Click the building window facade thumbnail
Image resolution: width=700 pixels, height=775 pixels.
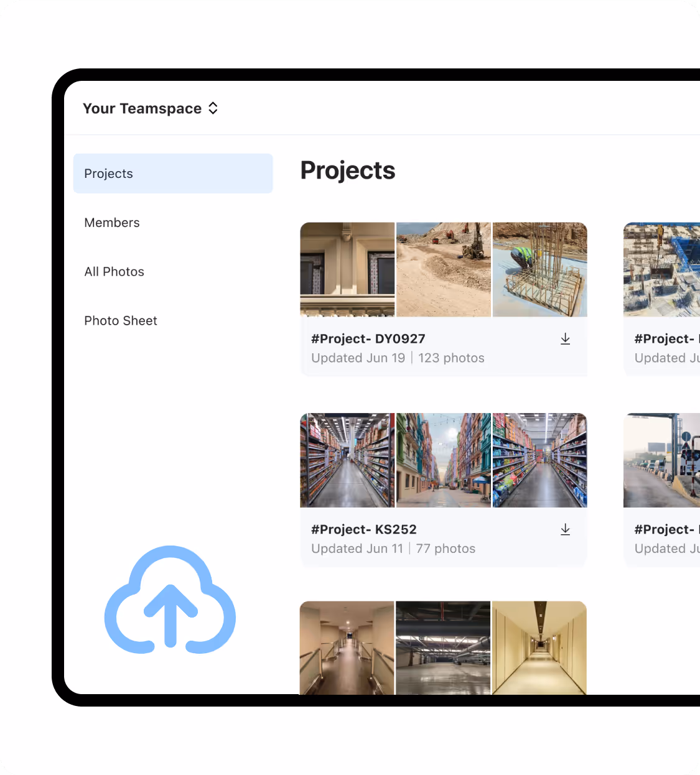click(x=347, y=269)
